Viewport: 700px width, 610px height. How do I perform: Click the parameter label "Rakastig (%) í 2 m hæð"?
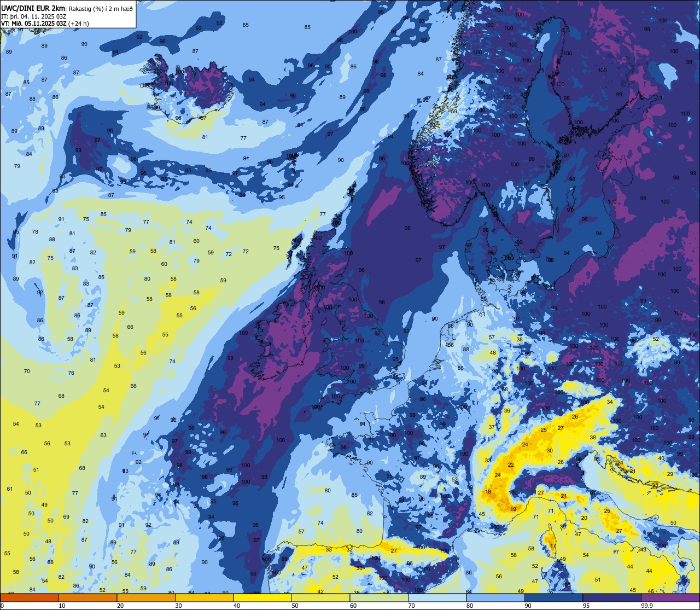pyautogui.click(x=101, y=8)
